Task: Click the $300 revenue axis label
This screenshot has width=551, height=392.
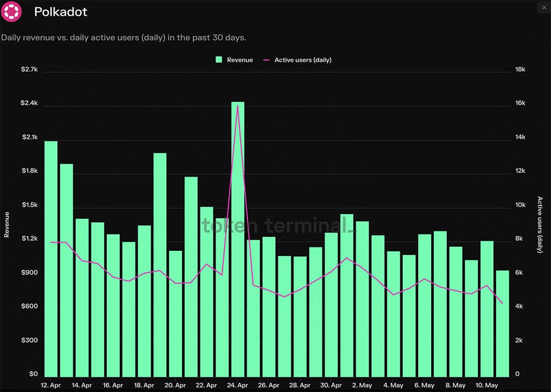Action: pos(30,340)
